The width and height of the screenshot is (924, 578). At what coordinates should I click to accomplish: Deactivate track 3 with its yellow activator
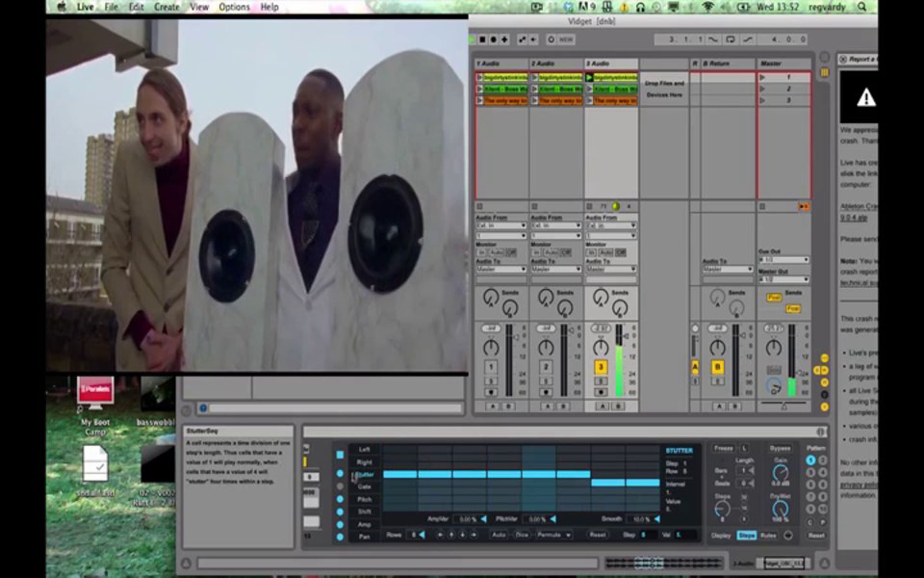[601, 367]
